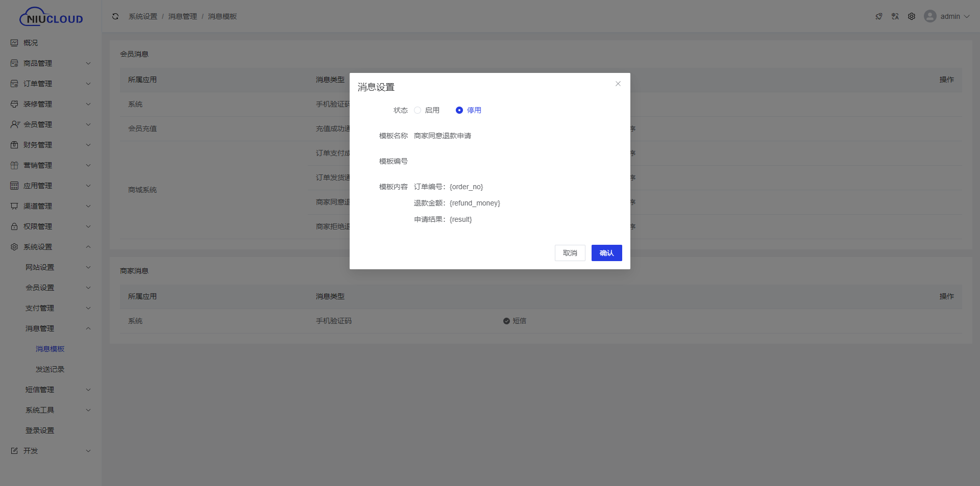
Task: Click the 确认 button
Action: 607,253
